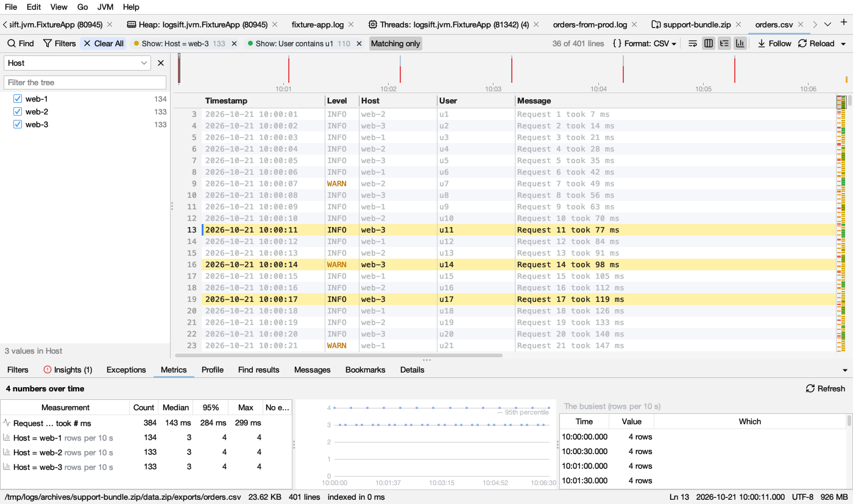Switch to the support-bundle.zip tab

696,25
